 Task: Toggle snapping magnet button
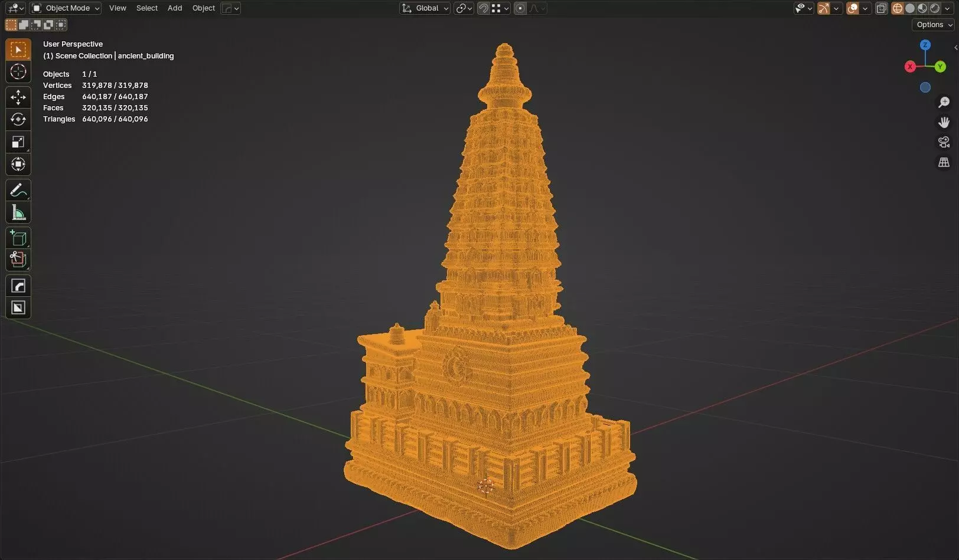tap(483, 8)
